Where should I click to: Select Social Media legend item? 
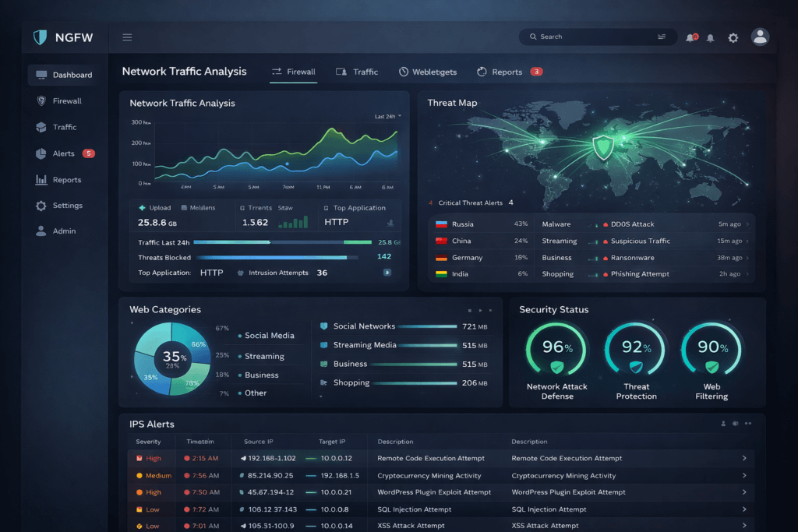(269, 336)
